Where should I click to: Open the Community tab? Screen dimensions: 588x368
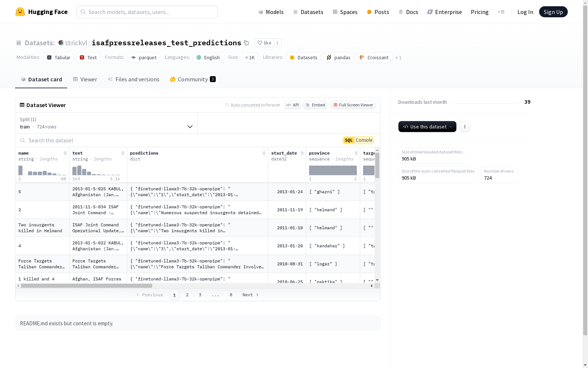tap(193, 79)
